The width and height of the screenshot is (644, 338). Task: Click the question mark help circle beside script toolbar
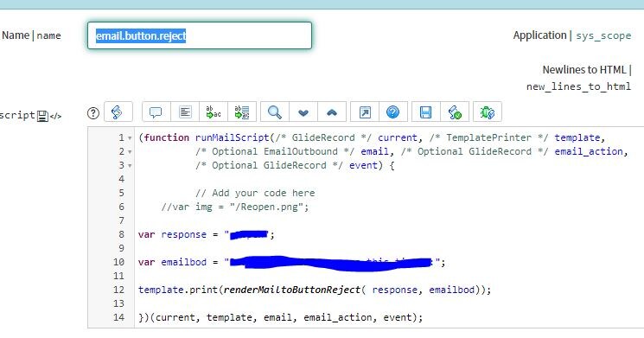[x=93, y=113]
